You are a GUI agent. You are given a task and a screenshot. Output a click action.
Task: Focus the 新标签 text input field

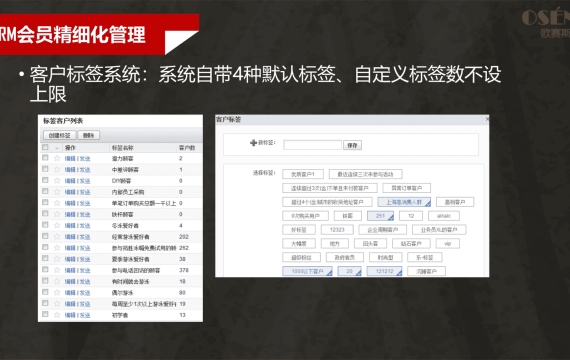[x=312, y=145]
